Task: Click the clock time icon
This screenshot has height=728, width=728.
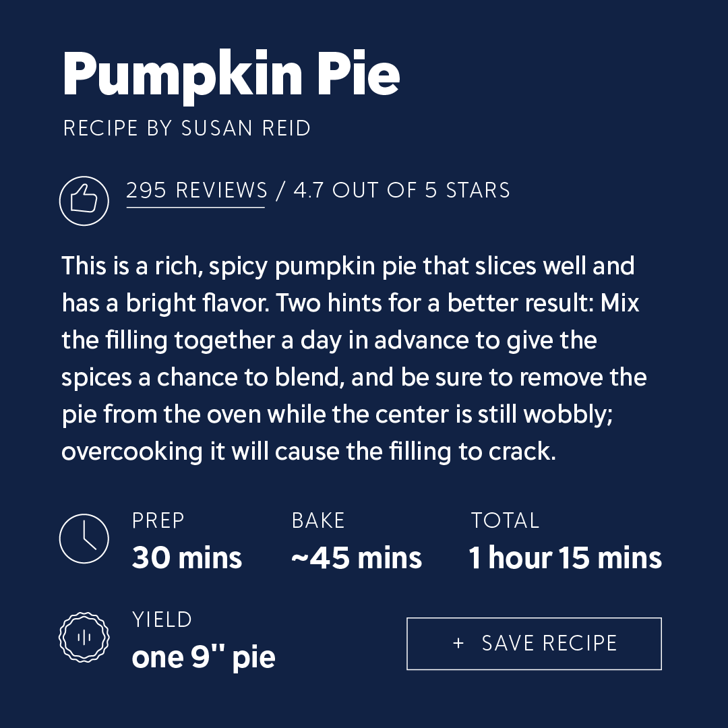Action: 84,539
